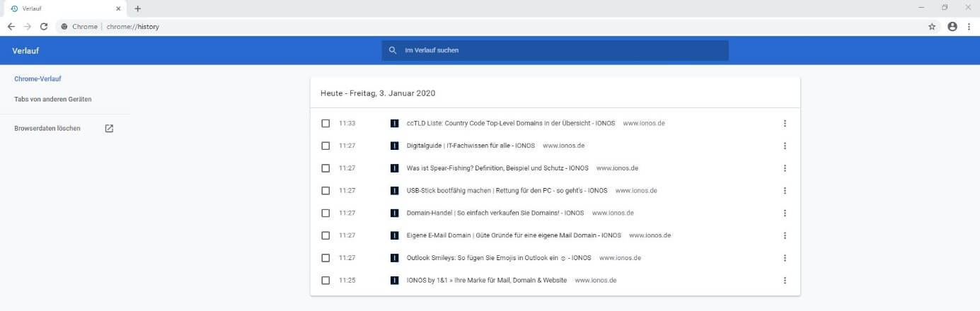Open more actions for ccTLD Liste entry
The image size is (980, 311).
785,124
